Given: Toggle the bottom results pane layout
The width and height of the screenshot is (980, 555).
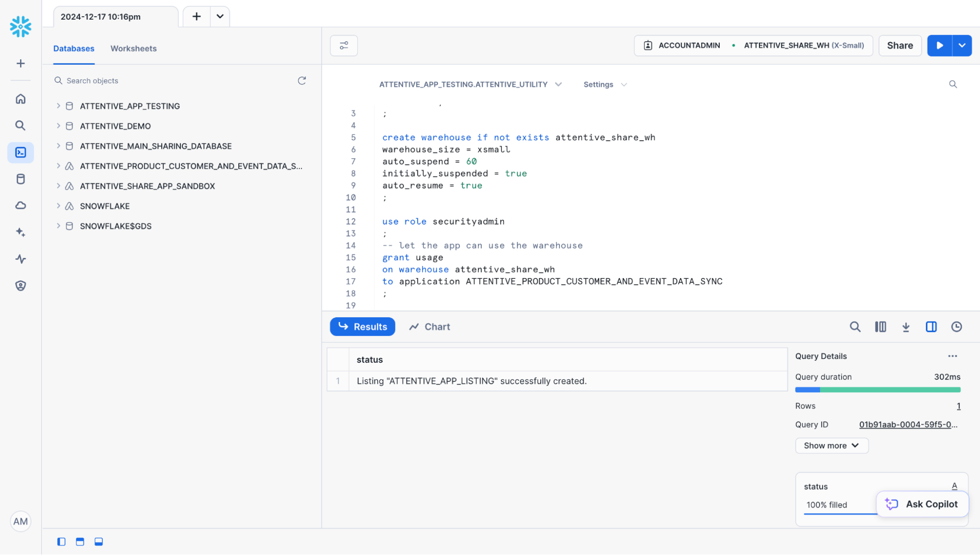Looking at the screenshot, I should 99,542.
